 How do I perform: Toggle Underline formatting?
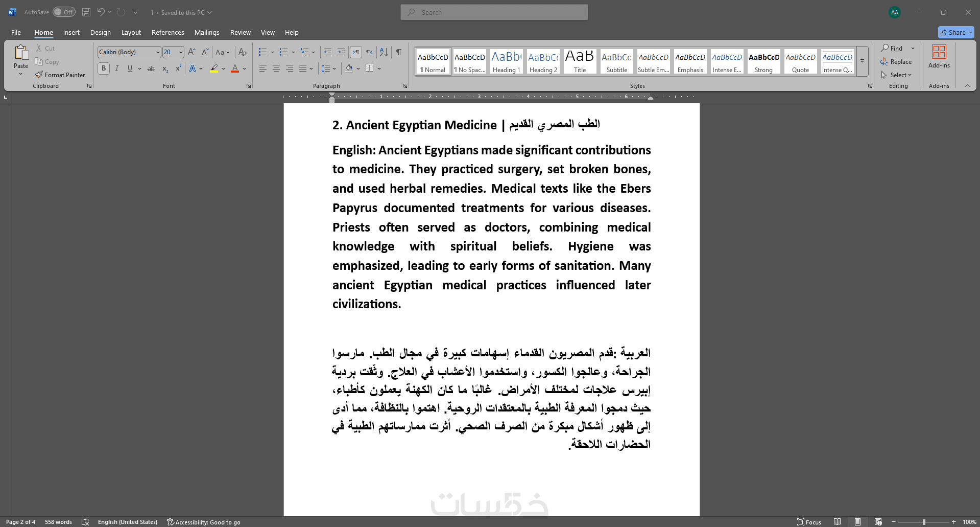point(130,68)
